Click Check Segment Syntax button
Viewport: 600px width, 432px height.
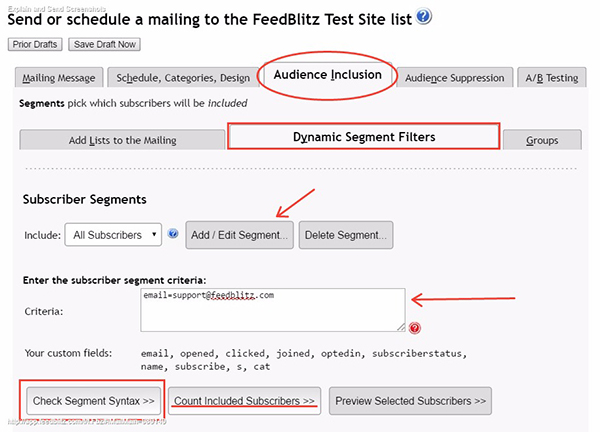(x=94, y=401)
